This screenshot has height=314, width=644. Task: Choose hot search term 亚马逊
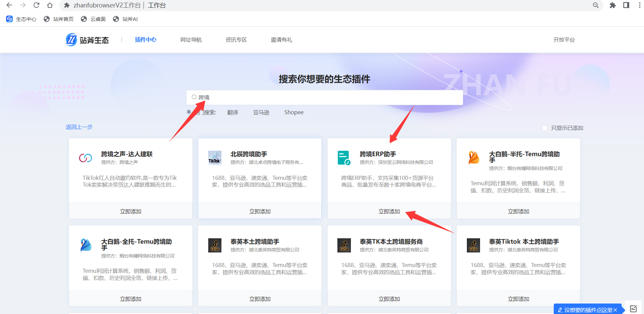[x=261, y=112]
